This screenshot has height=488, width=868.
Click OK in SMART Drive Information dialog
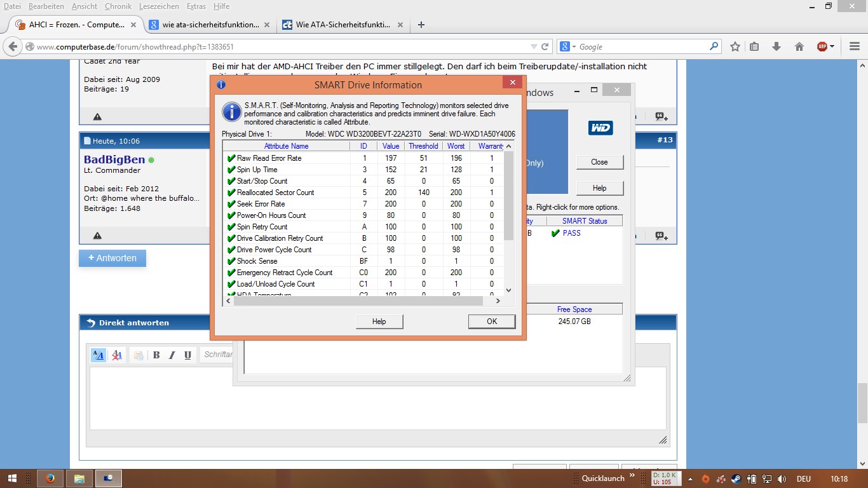(492, 322)
